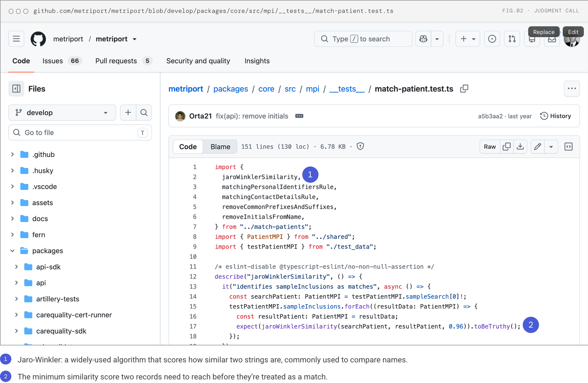Viewport: 588px width, 383px height.
Task: Open the Copilot chat icon
Action: coord(423,39)
